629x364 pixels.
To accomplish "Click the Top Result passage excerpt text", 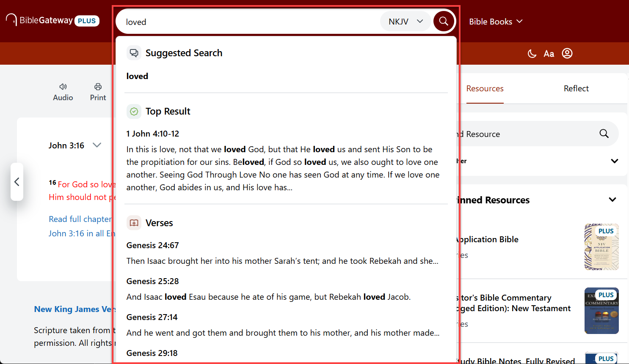I will point(283,168).
